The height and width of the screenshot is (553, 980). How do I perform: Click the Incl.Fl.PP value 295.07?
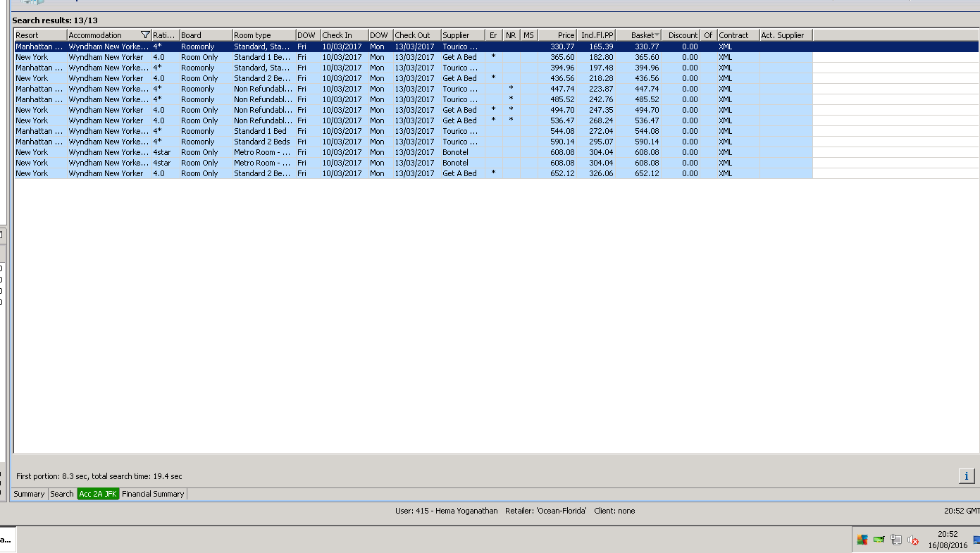point(601,142)
